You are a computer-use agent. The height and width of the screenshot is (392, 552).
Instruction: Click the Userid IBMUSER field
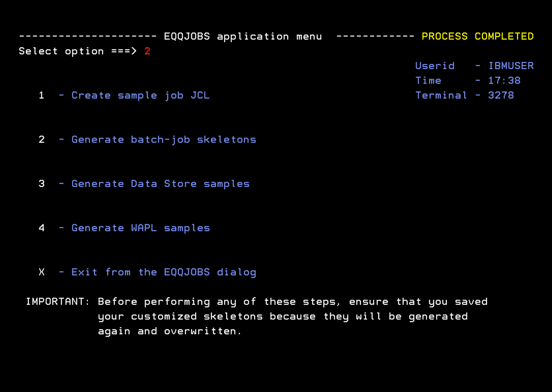click(x=474, y=66)
